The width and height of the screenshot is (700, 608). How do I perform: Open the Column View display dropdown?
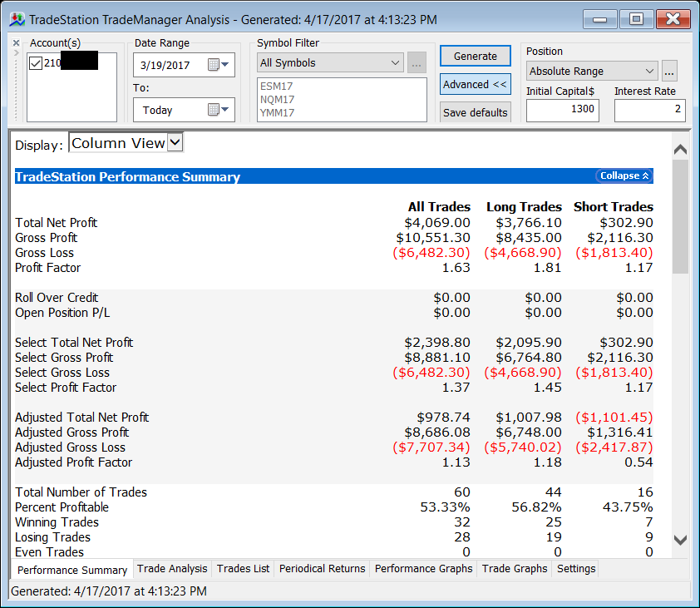(126, 142)
